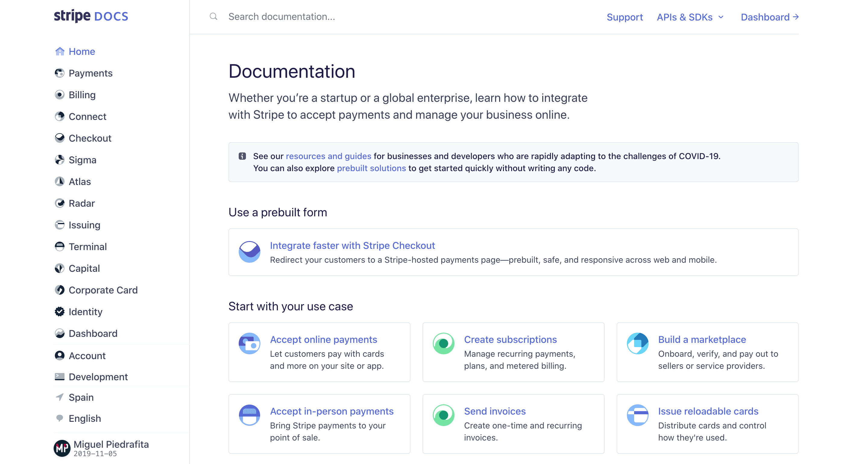Click the Sigma sidebar icon

pyautogui.click(x=60, y=160)
